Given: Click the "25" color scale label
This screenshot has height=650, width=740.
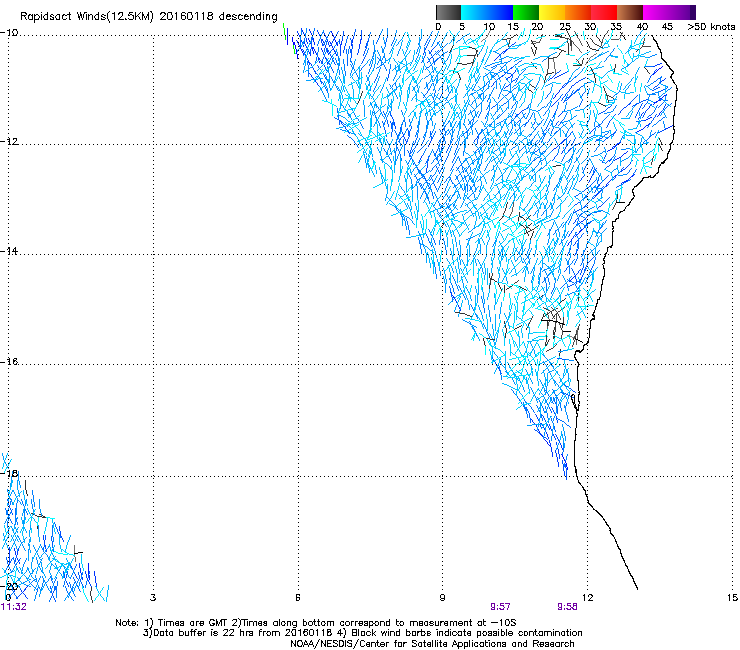Looking at the screenshot, I should 564,27.
